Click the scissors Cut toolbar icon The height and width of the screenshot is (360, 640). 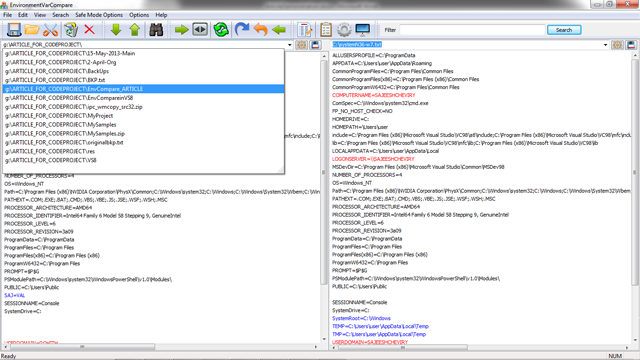pyautogui.click(x=51, y=30)
